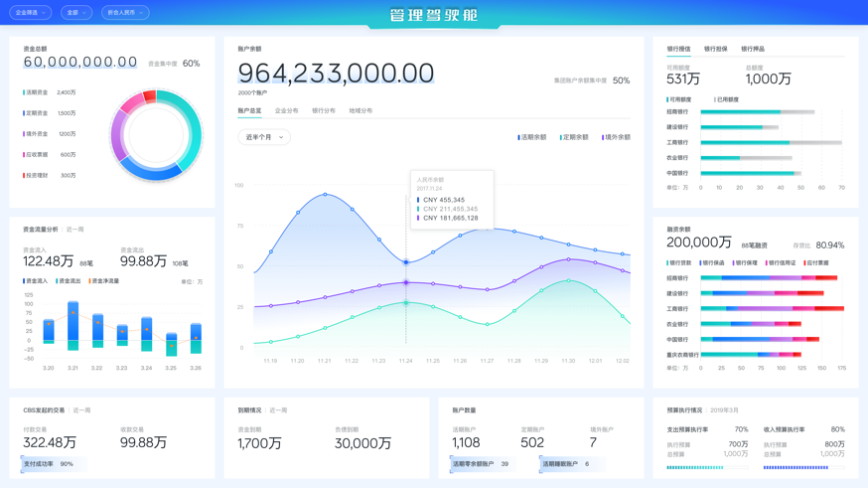Open the 企业筛选 dropdown filter
Image resolution: width=868 pixels, height=488 pixels.
[30, 13]
